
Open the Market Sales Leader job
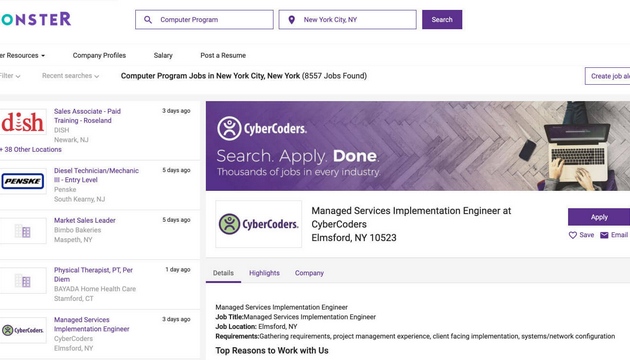[85, 221]
